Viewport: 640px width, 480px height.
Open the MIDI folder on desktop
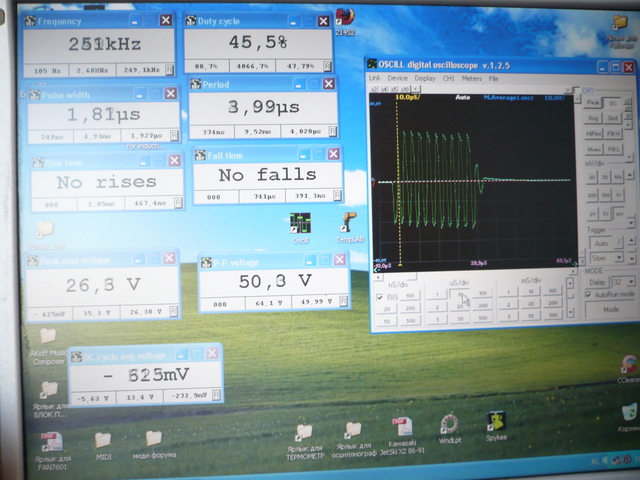click(x=103, y=441)
